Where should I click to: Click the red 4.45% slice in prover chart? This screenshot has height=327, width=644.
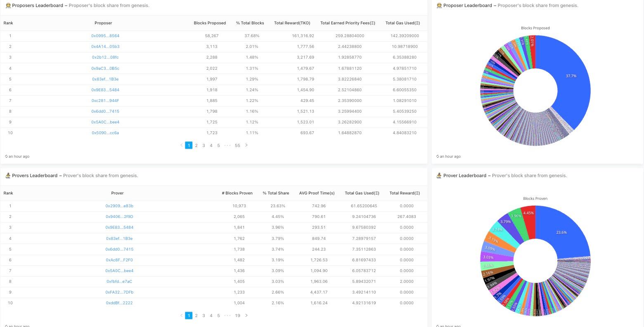pyautogui.click(x=529, y=221)
